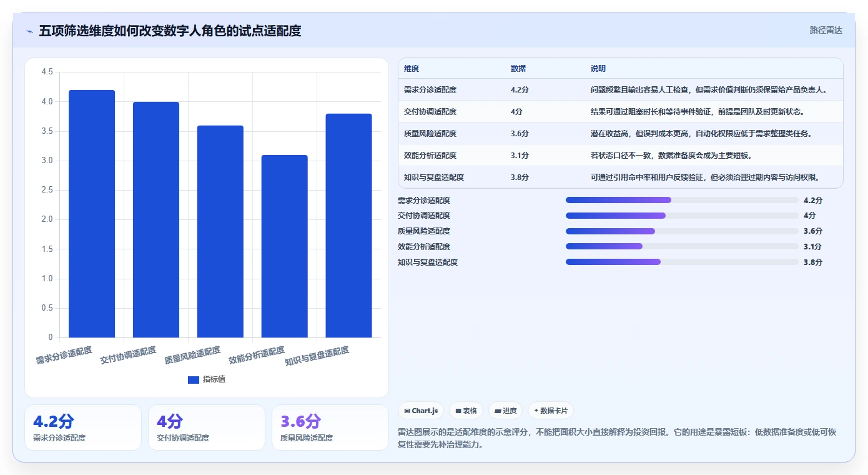868x475 pixels.
Task: Click the 交付协调适配度 progress bar reading 4分
Action: (682, 216)
